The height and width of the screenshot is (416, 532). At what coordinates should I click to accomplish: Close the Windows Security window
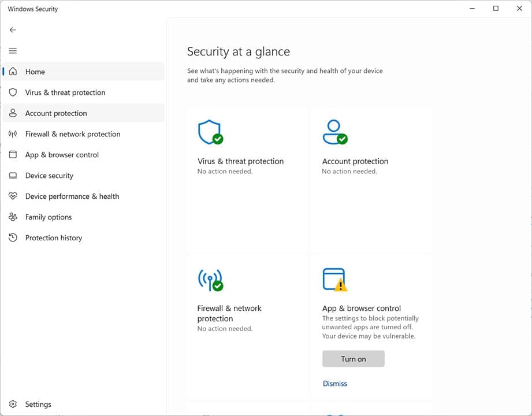click(519, 9)
